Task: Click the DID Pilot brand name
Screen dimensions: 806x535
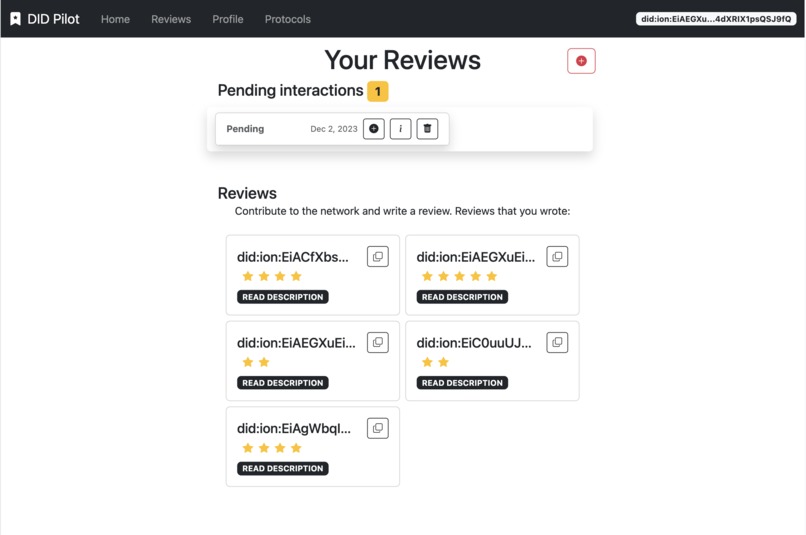Action: point(53,19)
